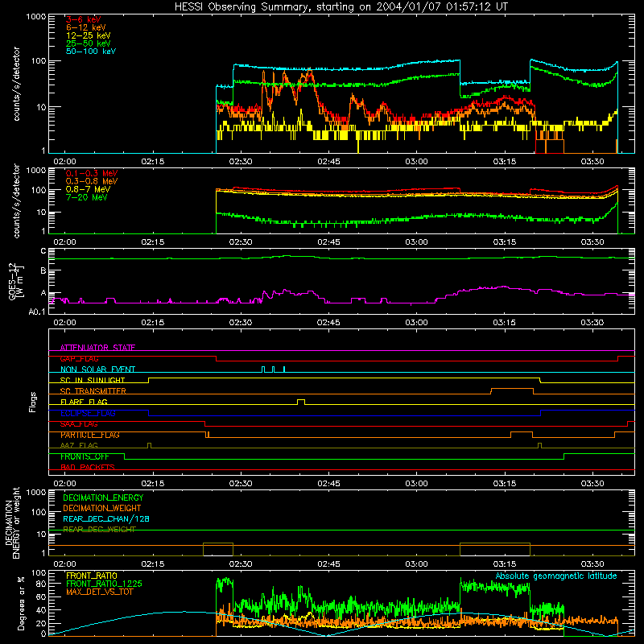The height and width of the screenshot is (644, 644).
Task: Select the ECLIPSE_FLAG label
Action: (88, 413)
